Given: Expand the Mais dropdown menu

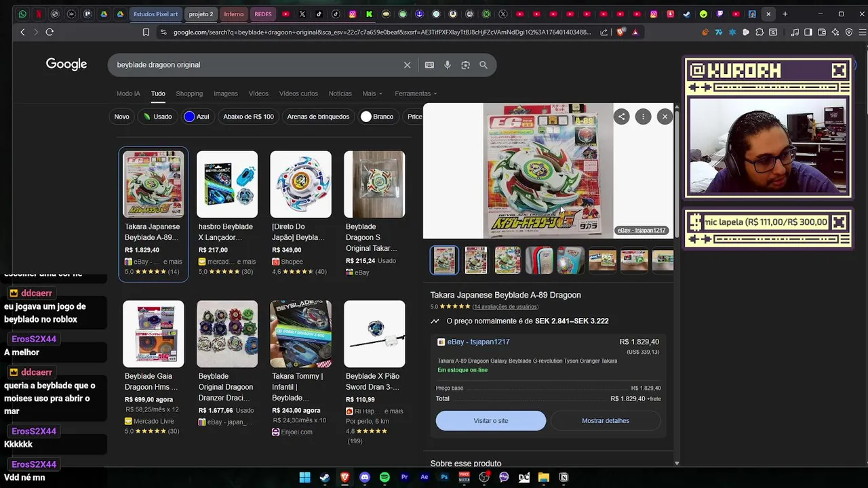Looking at the screenshot, I should click(372, 94).
